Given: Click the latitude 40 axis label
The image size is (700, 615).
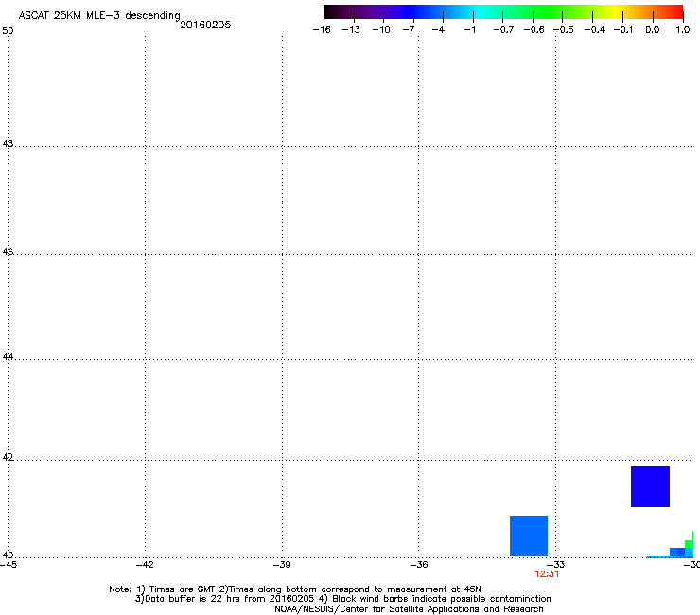Looking at the screenshot, I should point(8,554).
